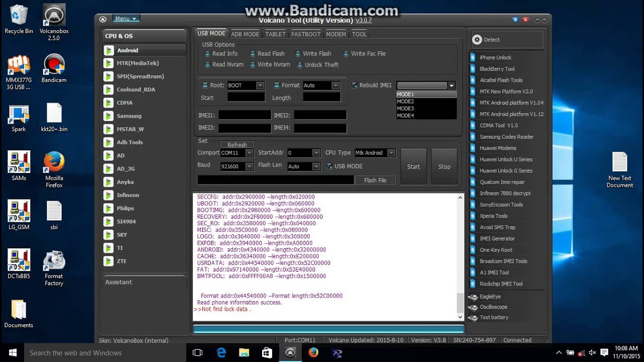Screen dimensions: 644x362
Task: Click the MTK(MediaTek) arrow icon
Action: 108,63
